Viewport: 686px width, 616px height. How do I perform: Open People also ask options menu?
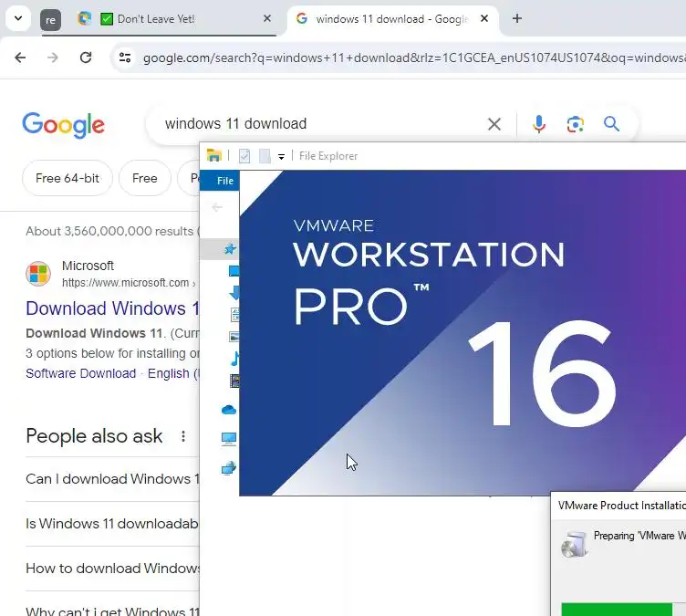(182, 436)
